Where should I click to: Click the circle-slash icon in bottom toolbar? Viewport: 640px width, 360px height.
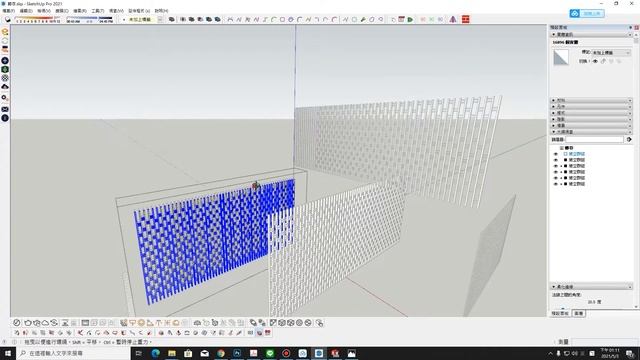click(x=17, y=323)
